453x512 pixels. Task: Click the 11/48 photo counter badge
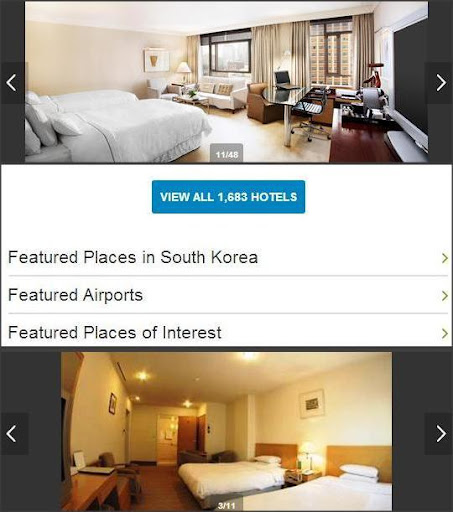[x=227, y=153]
